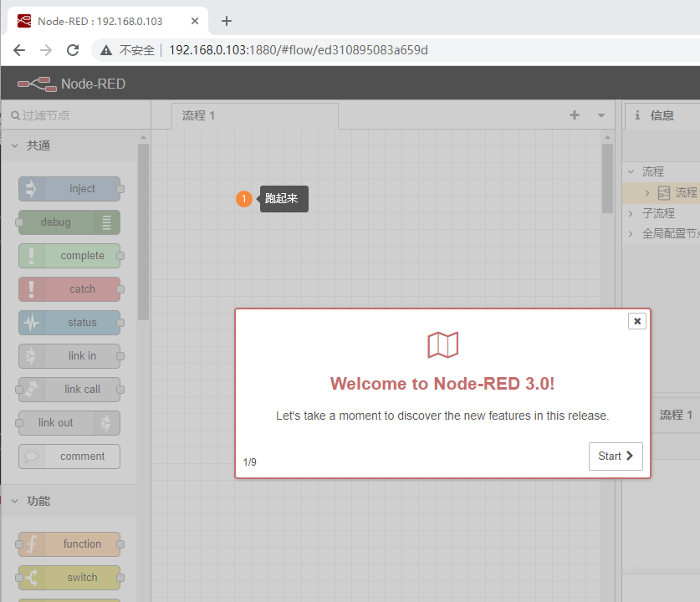Image resolution: width=700 pixels, height=602 pixels.
Task: Select the inject node in palette
Action: click(69, 189)
